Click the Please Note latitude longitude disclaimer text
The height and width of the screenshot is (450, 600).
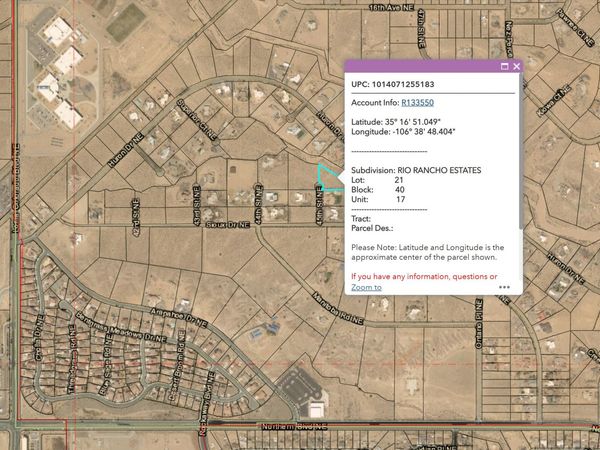[427, 252]
